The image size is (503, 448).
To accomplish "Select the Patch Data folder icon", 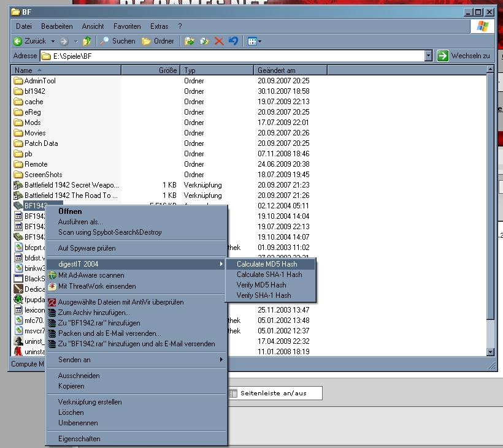I will [18, 143].
